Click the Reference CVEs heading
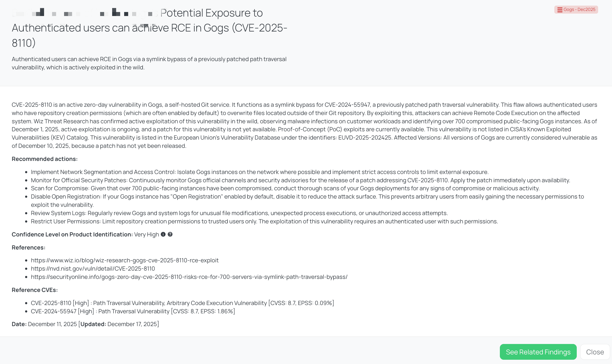 point(35,290)
